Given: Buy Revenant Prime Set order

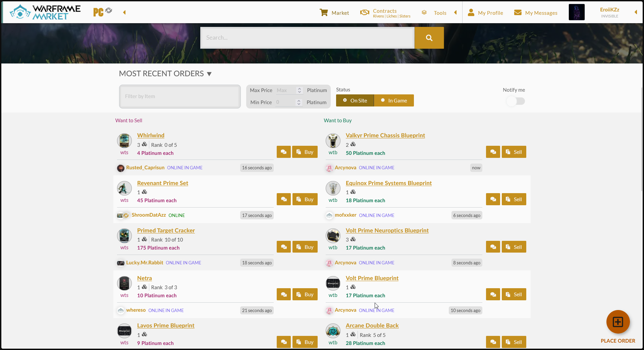Looking at the screenshot, I should click(x=305, y=199).
